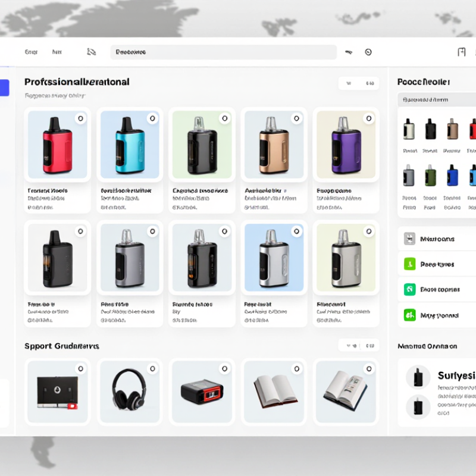Click the search field in the top bar
476x476 pixels.
coord(224,52)
